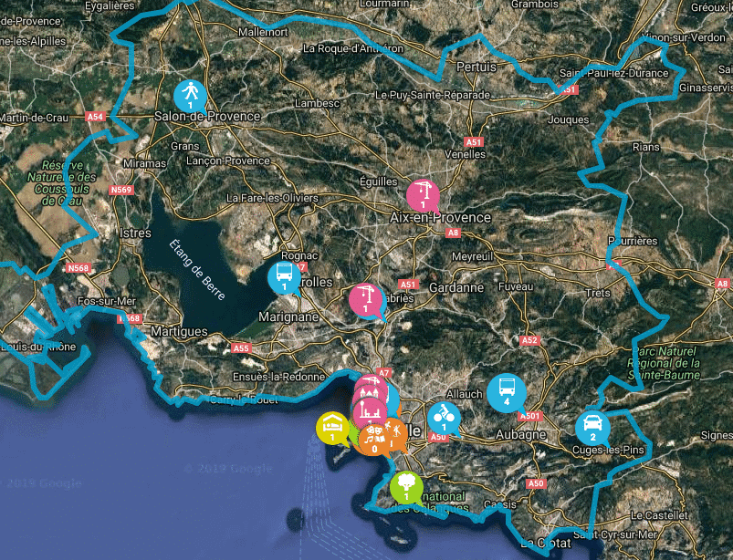The width and height of the screenshot is (733, 560).
Task: Click the Aix-en-Provence city label
Action: coord(440,218)
